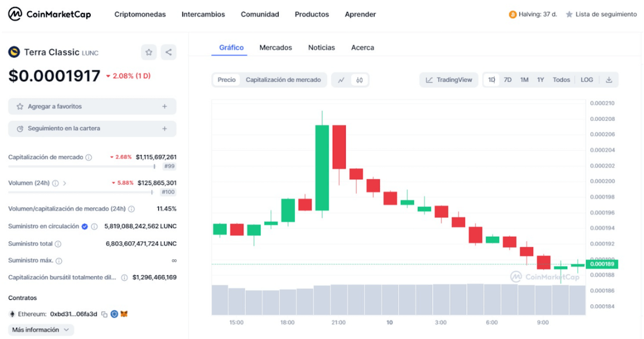Copy the Ethereum contract address
644x339 pixels.
(x=104, y=314)
